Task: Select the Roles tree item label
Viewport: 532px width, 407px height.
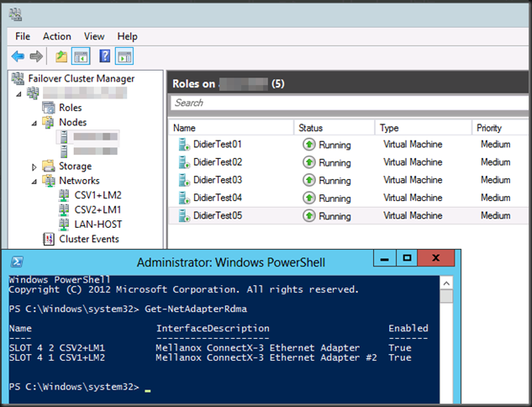Action: [x=71, y=108]
